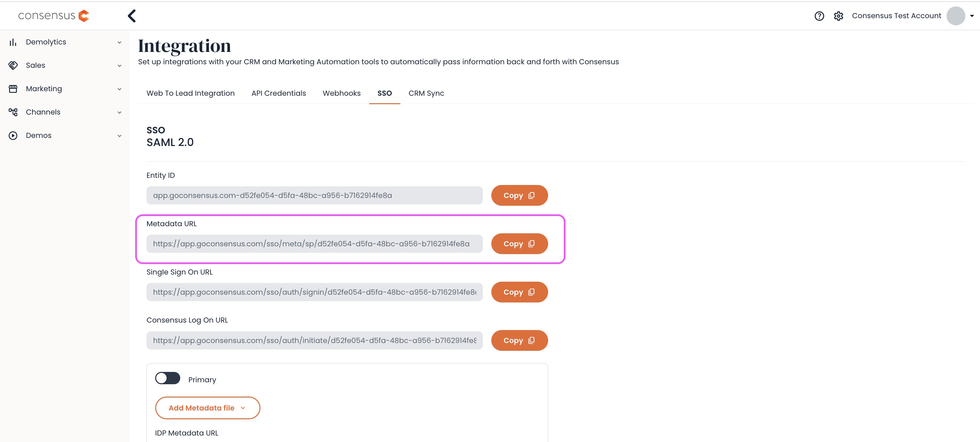Click the Consensus logo
The image size is (980, 442).
tap(54, 16)
